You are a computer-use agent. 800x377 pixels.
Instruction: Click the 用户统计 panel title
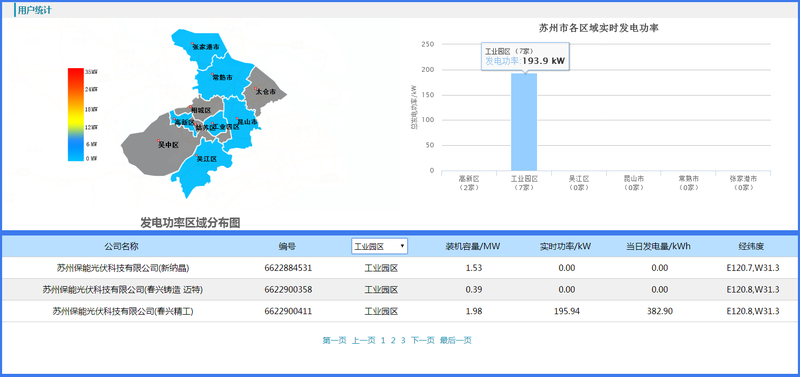point(34,10)
